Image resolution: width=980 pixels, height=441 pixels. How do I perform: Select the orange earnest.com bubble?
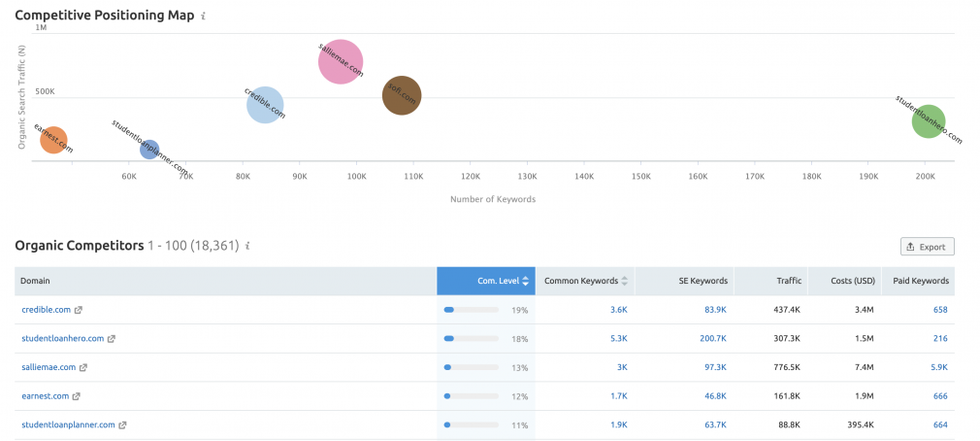point(53,140)
